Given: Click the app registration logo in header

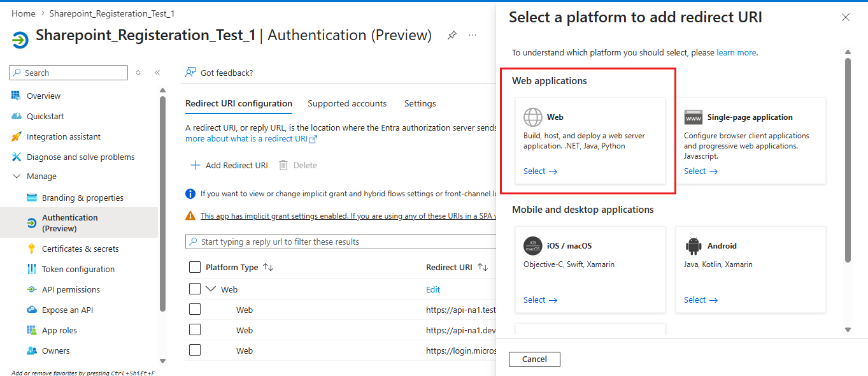Looking at the screenshot, I should pos(20,40).
